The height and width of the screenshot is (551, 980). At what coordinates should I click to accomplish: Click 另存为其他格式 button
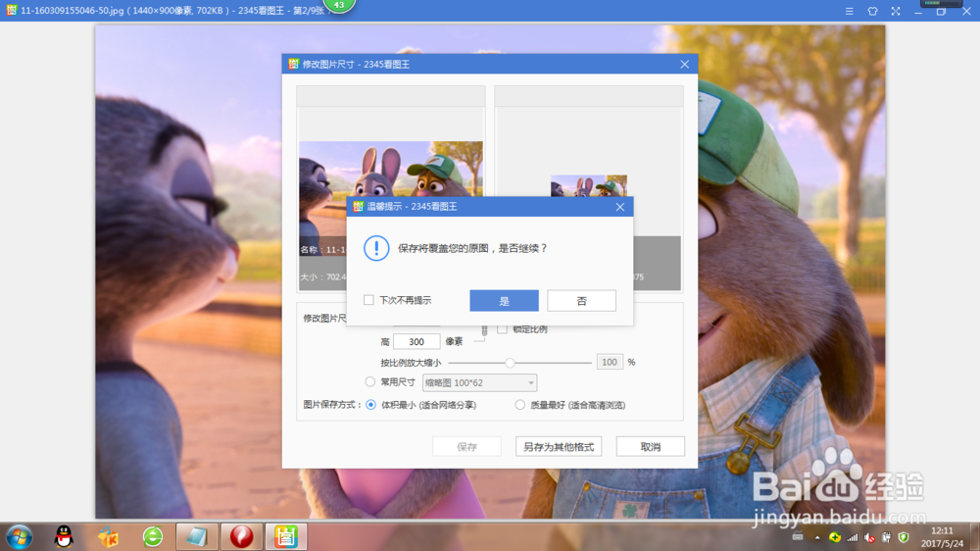click(x=559, y=446)
